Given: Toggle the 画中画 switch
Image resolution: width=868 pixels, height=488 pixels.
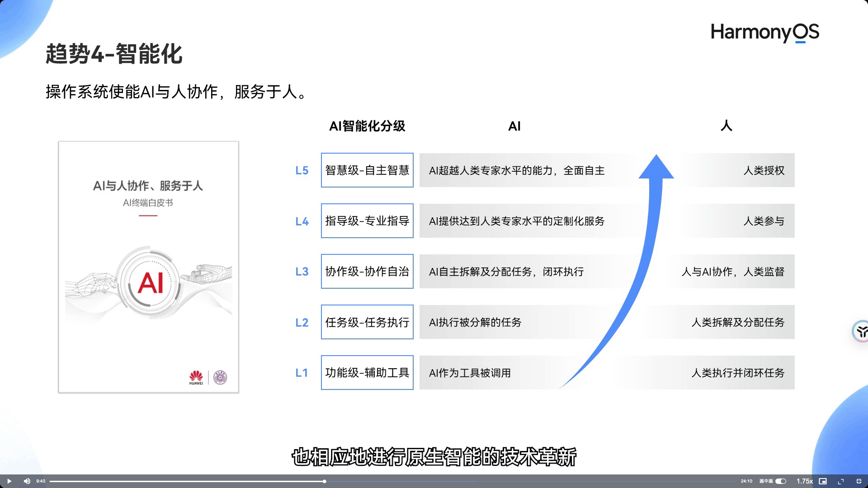Looking at the screenshot, I should pos(781,481).
